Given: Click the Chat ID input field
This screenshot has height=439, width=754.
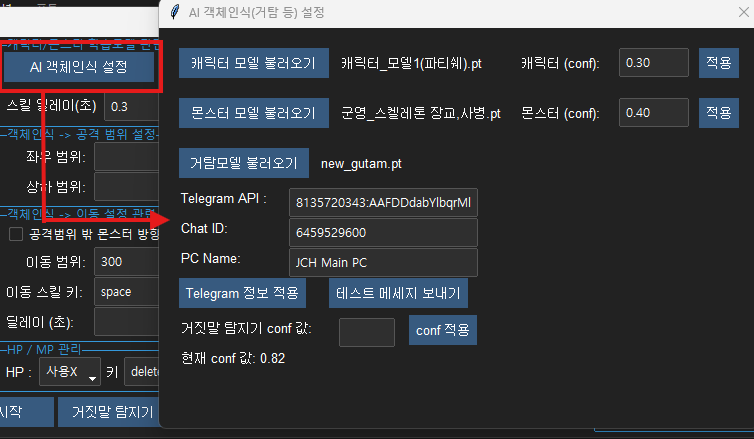Looking at the screenshot, I should click(x=383, y=233).
